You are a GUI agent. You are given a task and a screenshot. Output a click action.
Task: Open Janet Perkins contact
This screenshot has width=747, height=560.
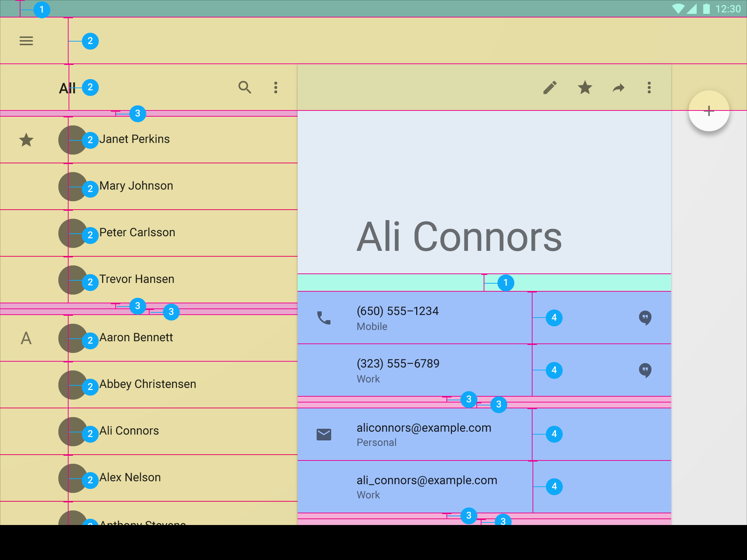[x=149, y=140]
